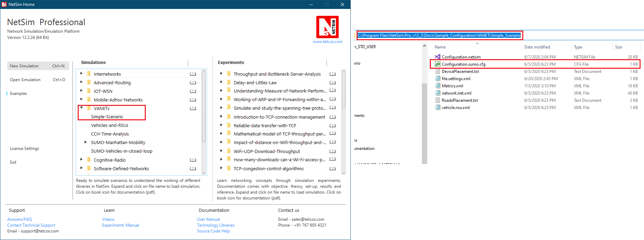
Task: Click the Experiments list vertical scrollbar
Action: point(343,91)
